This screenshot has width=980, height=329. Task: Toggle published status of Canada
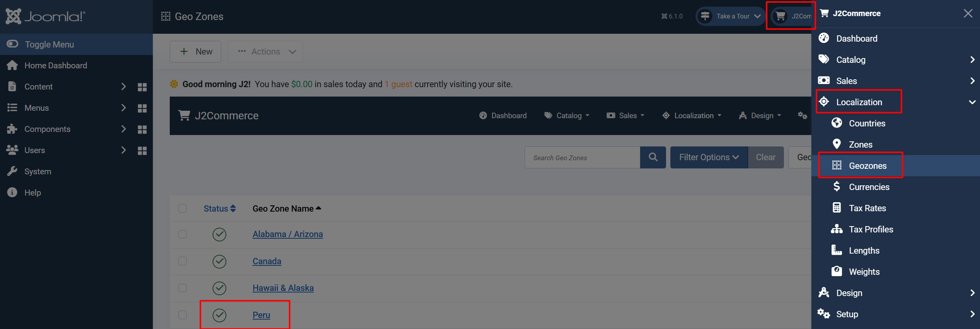(x=219, y=261)
